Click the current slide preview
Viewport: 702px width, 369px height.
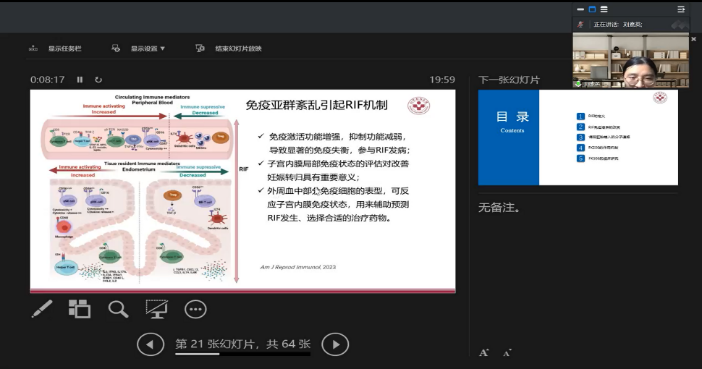tap(243, 191)
